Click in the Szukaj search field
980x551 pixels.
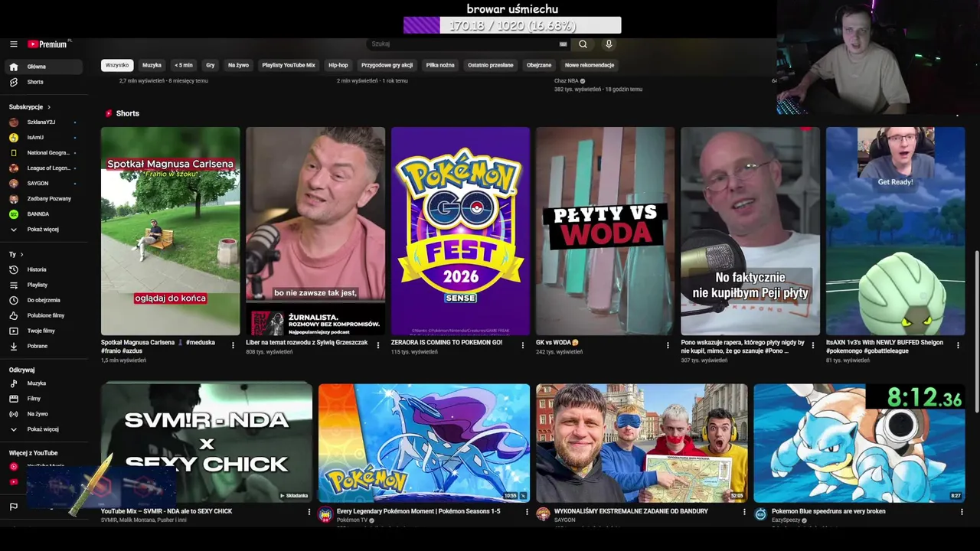pyautogui.click(x=463, y=44)
